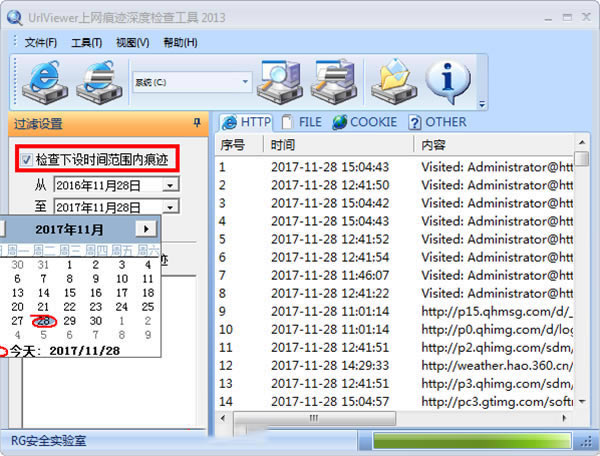Viewport: 600px width, 456px height.
Task: Click the IE disk scan icon
Action: coord(45,82)
